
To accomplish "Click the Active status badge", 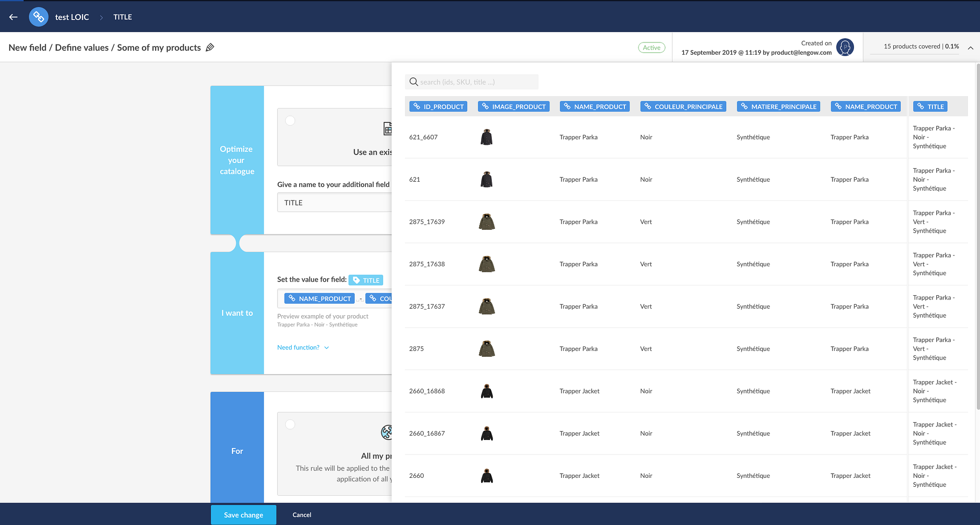I will [x=651, y=48].
